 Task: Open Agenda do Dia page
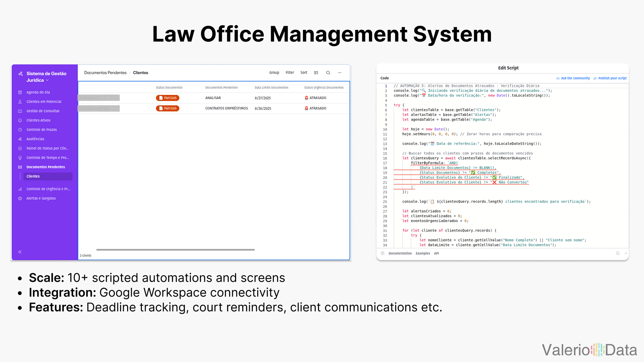(x=38, y=92)
